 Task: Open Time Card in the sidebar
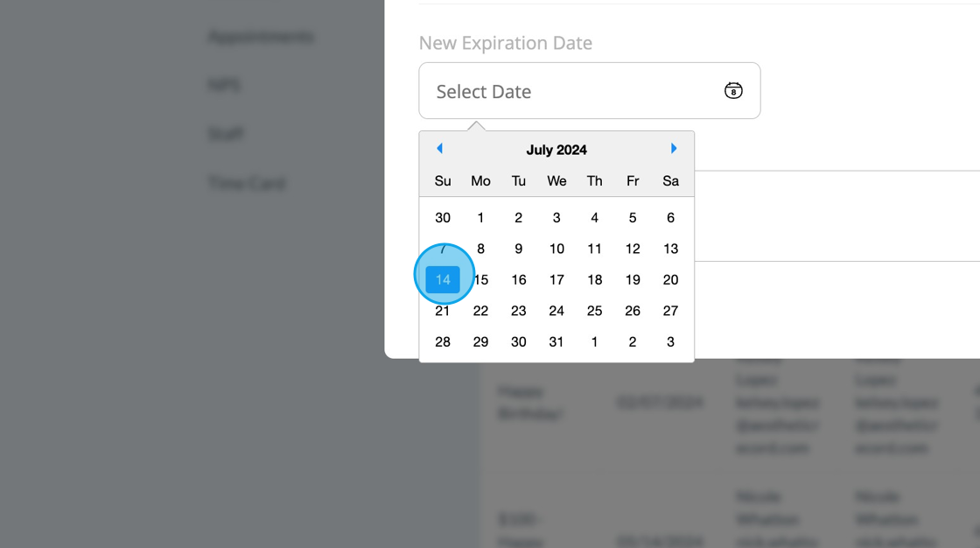coord(247,183)
